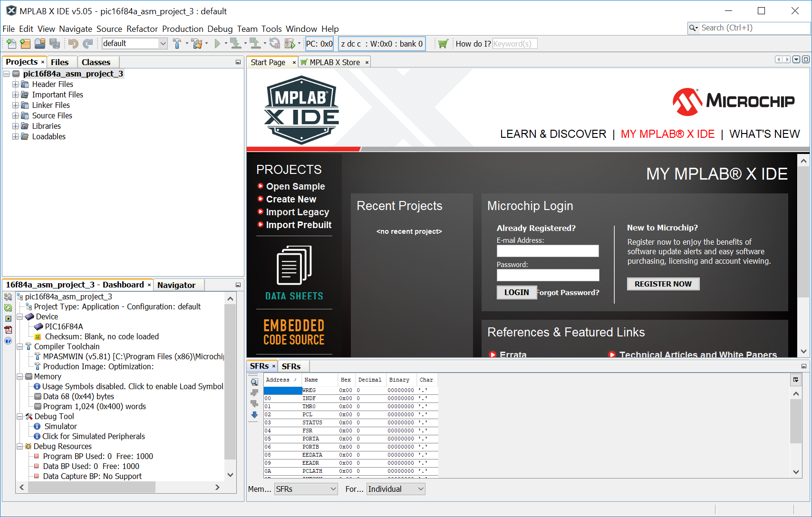Viewport: 812px width, 517px height.
Task: Click Make and Program Device icon
Action: coord(235,44)
